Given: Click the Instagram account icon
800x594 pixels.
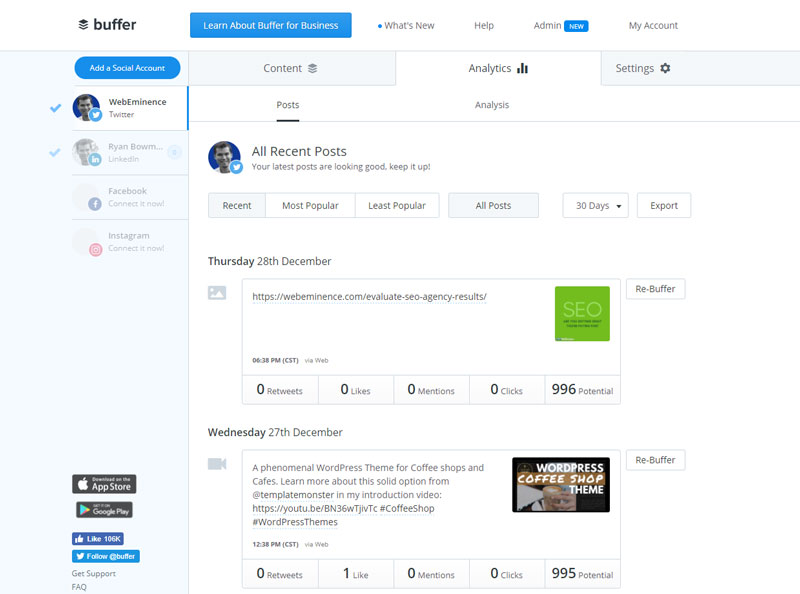Looking at the screenshot, I should click(x=95, y=250).
